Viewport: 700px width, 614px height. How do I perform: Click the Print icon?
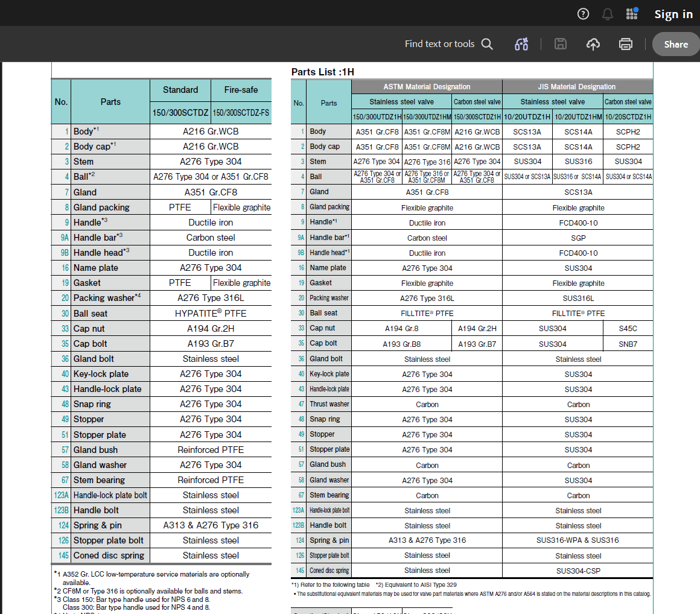(x=625, y=44)
